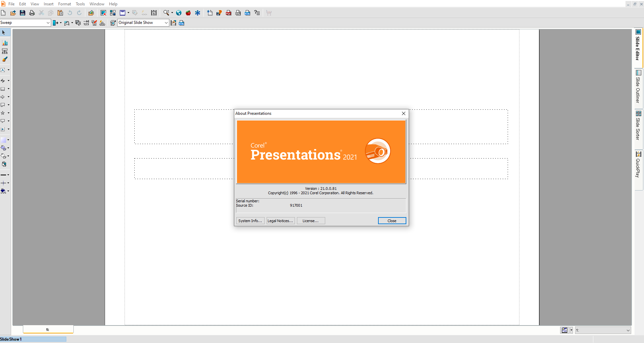
Task: Select the paintbrush tool in the left palette
Action: [x=5, y=59]
